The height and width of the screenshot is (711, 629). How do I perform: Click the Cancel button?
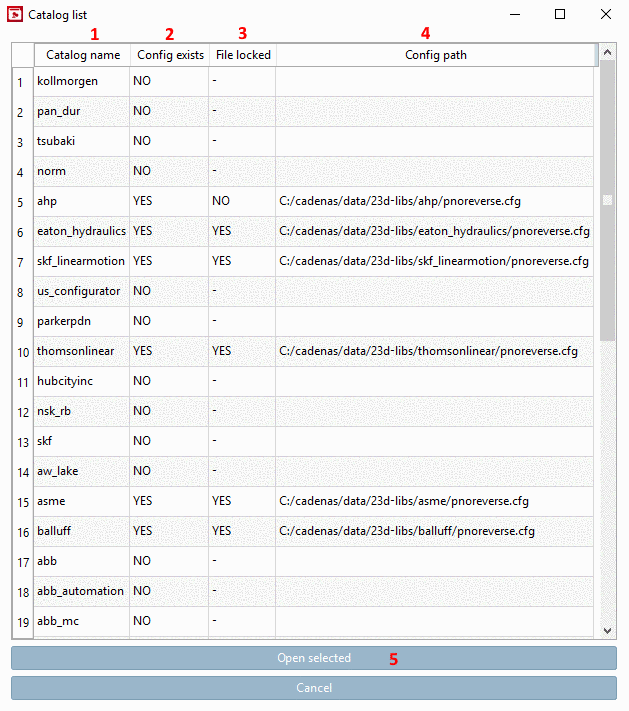click(314, 688)
